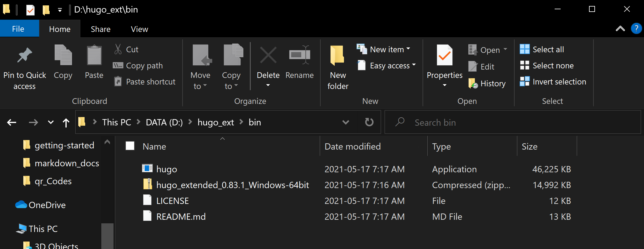Image resolution: width=644 pixels, height=249 pixels.
Task: Expand the Open button dropdown arrow
Action: click(505, 49)
